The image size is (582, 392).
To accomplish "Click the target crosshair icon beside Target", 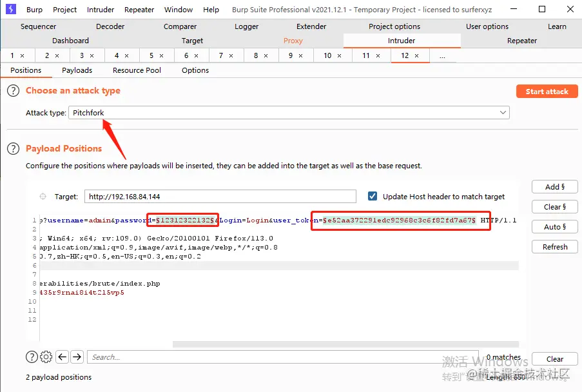I will 43,197.
